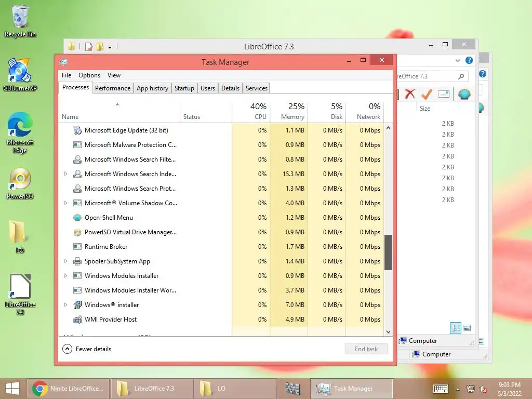The width and height of the screenshot is (532, 399).
Task: Switch to large icons view in Explorer
Action: pos(467,328)
